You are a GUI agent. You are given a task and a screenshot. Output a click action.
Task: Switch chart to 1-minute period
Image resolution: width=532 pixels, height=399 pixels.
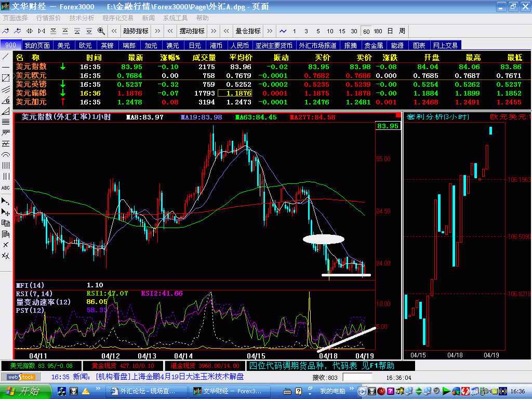tap(294, 31)
